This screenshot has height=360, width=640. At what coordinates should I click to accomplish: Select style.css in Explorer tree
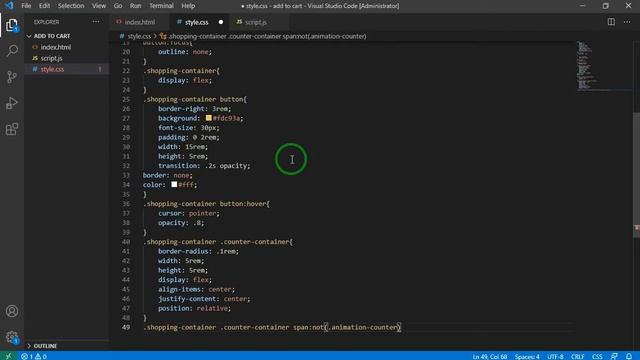52,69
